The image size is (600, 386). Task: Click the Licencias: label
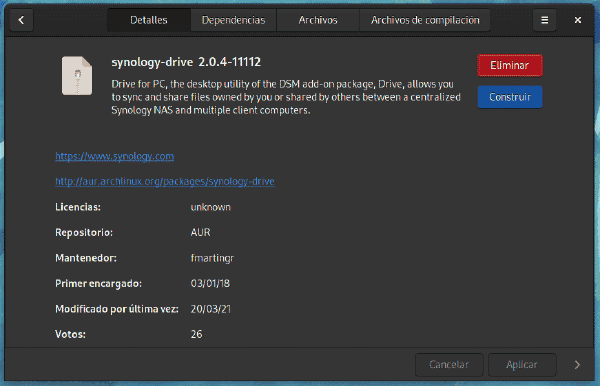tap(78, 207)
